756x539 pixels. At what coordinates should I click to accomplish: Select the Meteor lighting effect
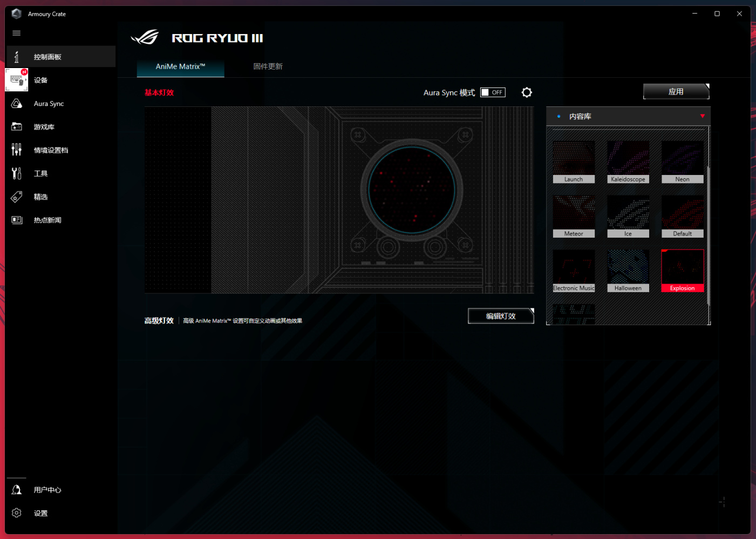click(574, 217)
